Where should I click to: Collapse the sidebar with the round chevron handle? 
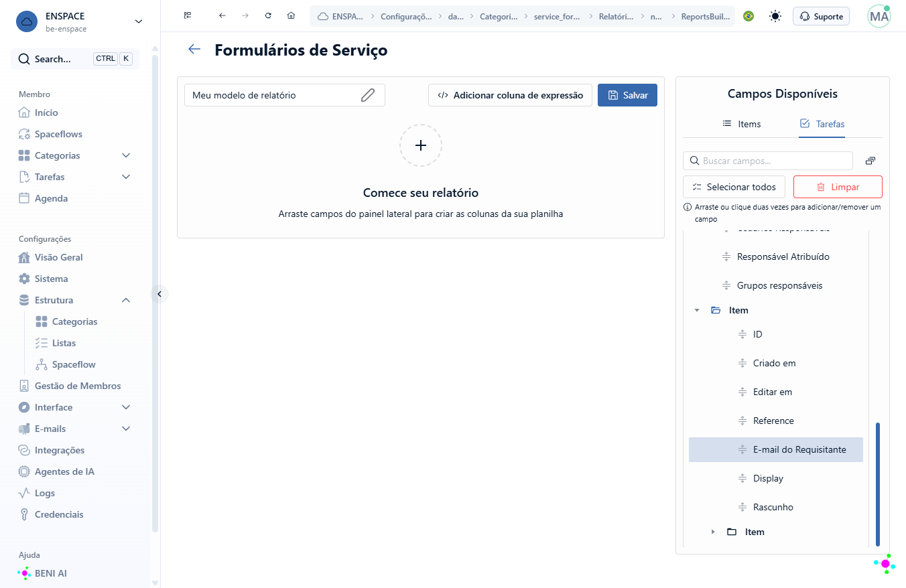[159, 293]
